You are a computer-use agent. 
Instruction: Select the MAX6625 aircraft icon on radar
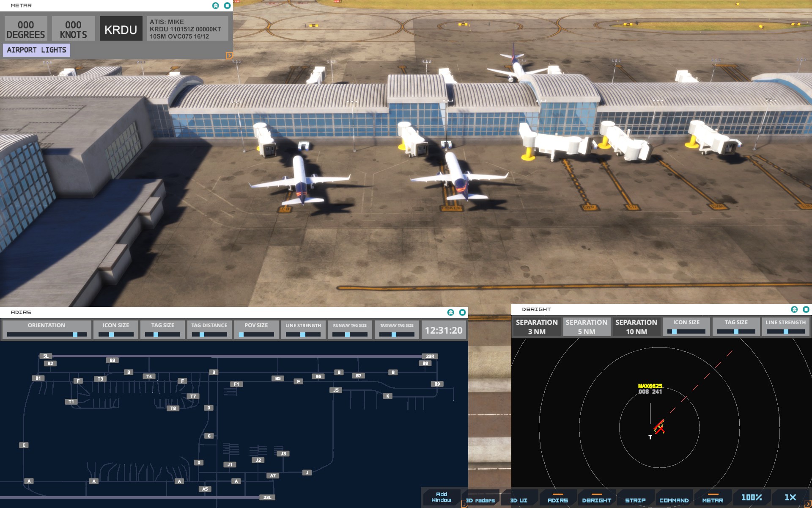(659, 427)
